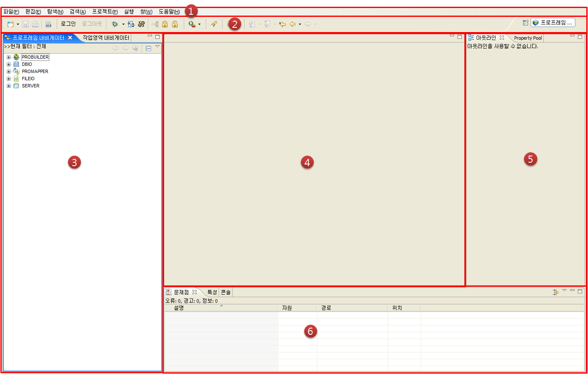Click the New wizard icon on the toolbar
Image resolution: width=588 pixels, height=374 pixels.
10,24
